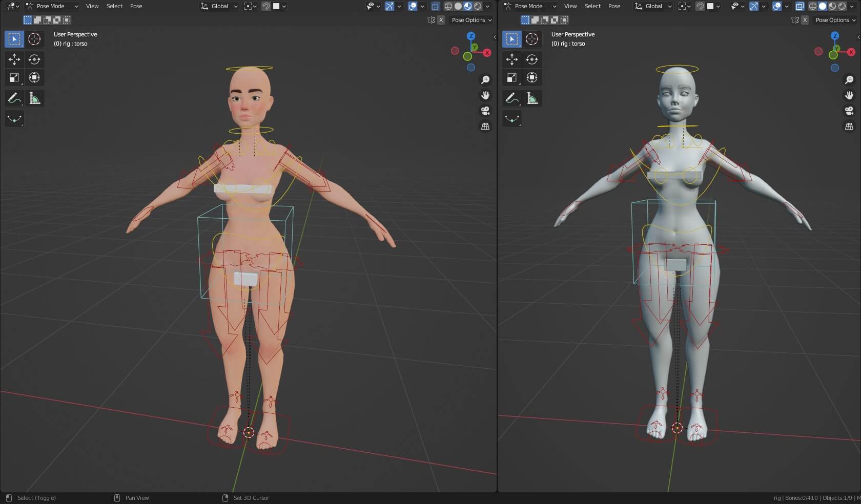Click the yellow halo head bone control in left viewport
This screenshot has height=504, width=861.
(x=249, y=68)
